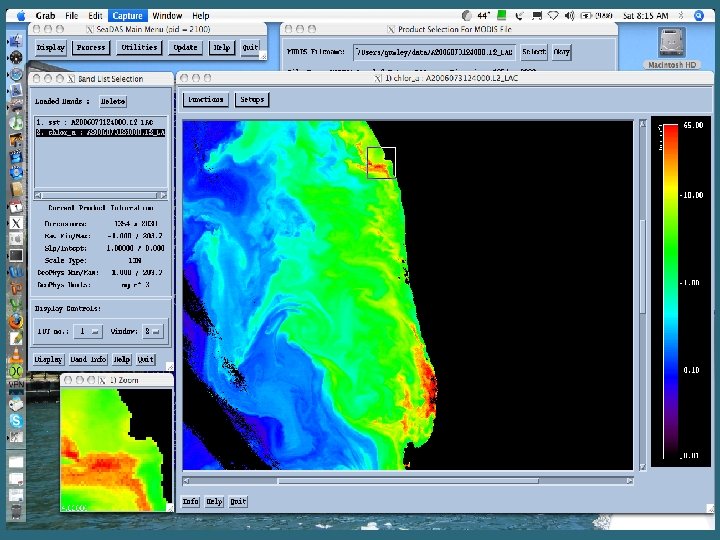This screenshot has width=720, height=540.
Task: Click Utilities in SeaDAS Main Menu
Action: [x=139, y=47]
